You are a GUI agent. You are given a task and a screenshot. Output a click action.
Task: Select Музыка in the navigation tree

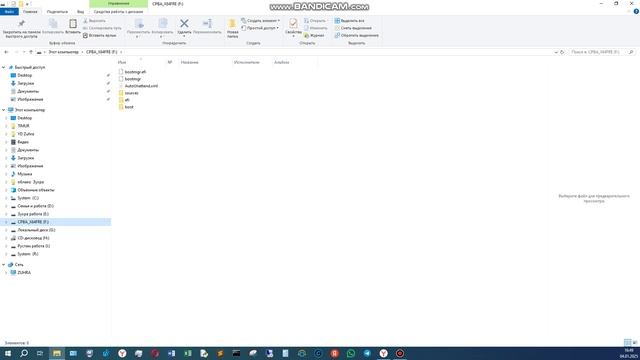24,174
